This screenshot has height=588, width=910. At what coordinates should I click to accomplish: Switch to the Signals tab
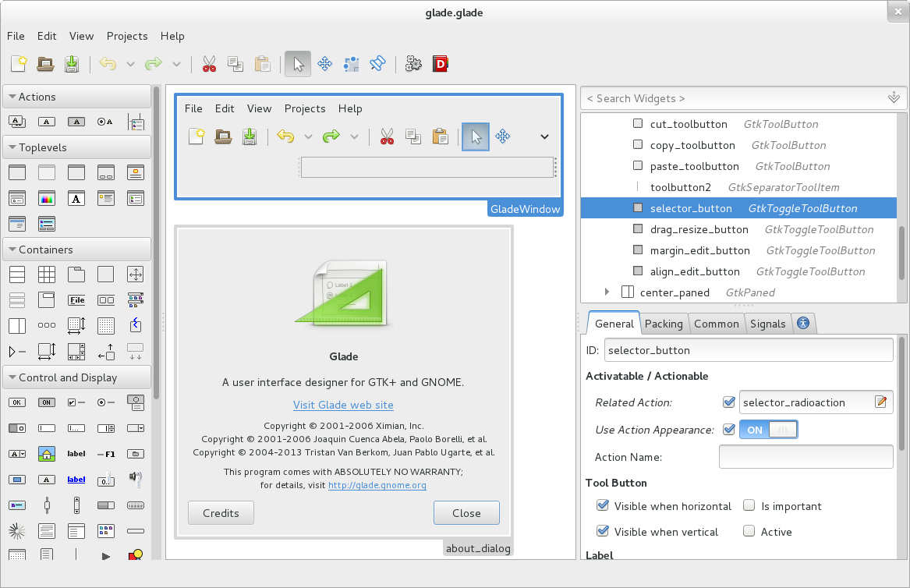768,324
